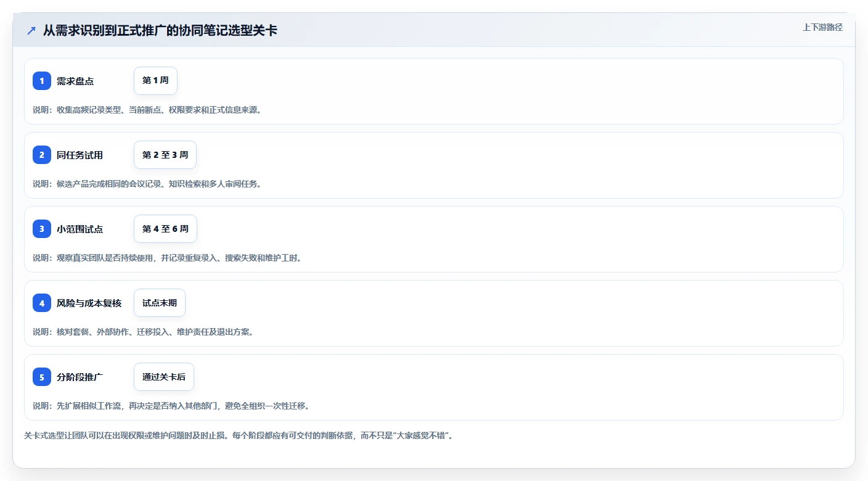Click the 上下游路径 label in the header

822,27
